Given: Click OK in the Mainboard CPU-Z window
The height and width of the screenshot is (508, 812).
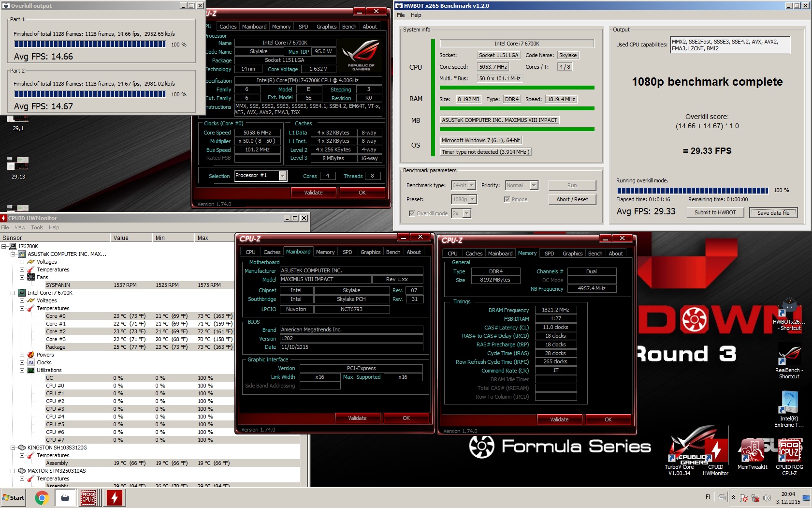Looking at the screenshot, I should [406, 418].
